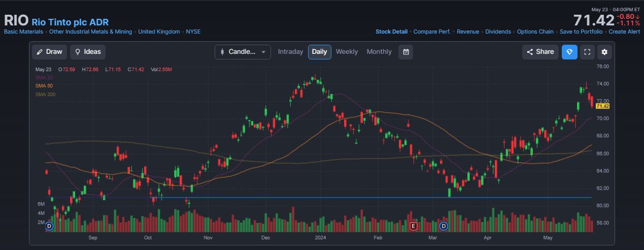
Task: Open the Ideas panel
Action: pos(88,52)
